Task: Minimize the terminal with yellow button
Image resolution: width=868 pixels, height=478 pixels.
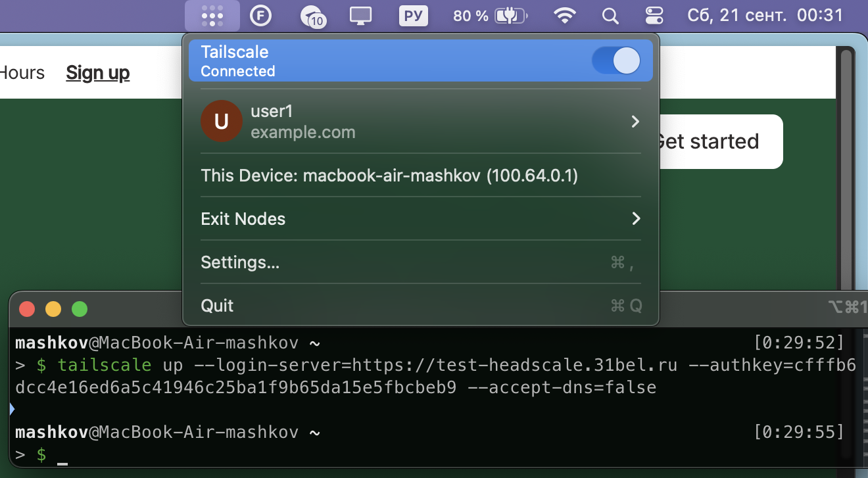Action: (x=53, y=309)
